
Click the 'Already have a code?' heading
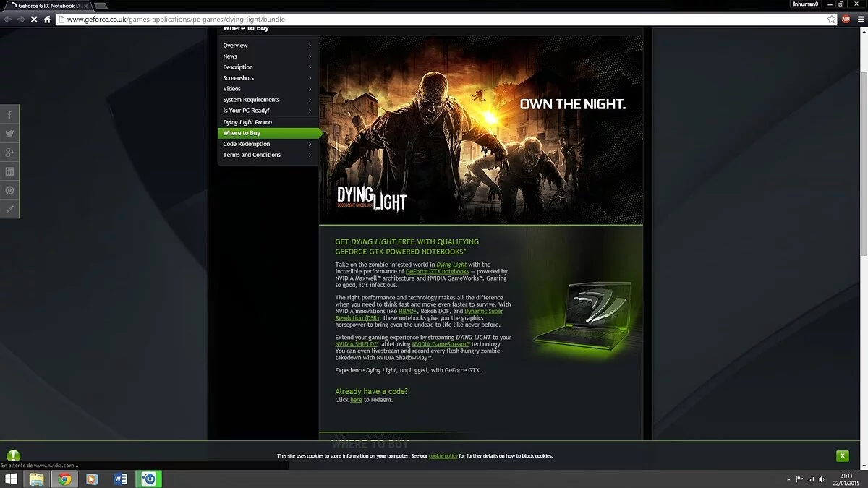tap(371, 391)
